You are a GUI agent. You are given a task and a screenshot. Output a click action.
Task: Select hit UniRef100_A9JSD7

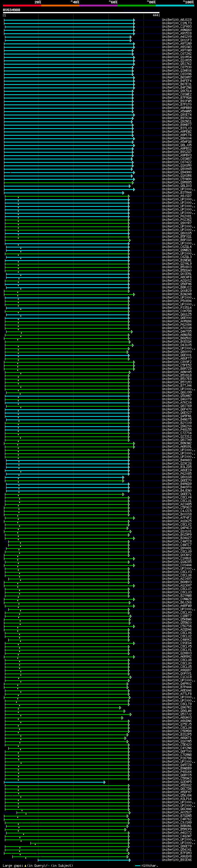tap(177, 196)
